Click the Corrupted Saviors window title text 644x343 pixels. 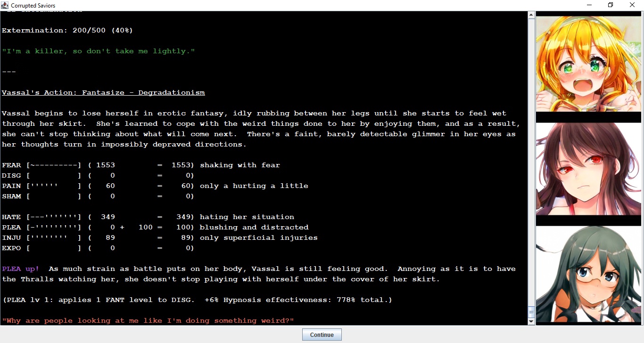pos(33,6)
